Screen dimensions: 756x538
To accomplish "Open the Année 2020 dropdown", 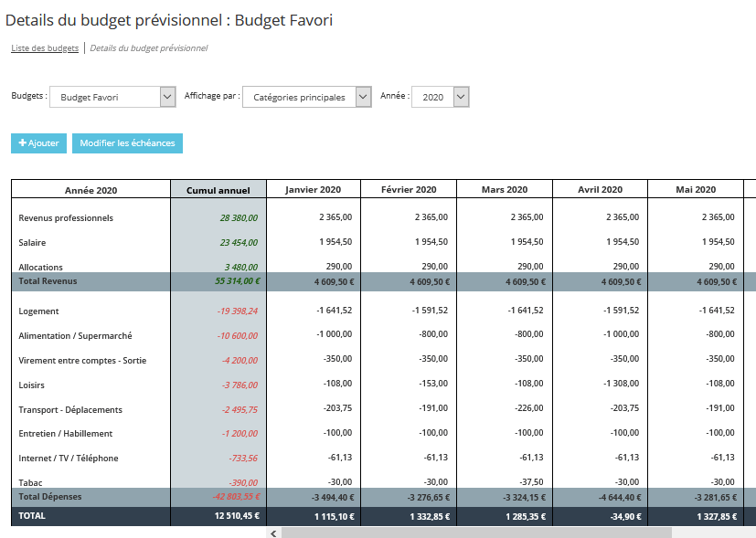I will 440,97.
